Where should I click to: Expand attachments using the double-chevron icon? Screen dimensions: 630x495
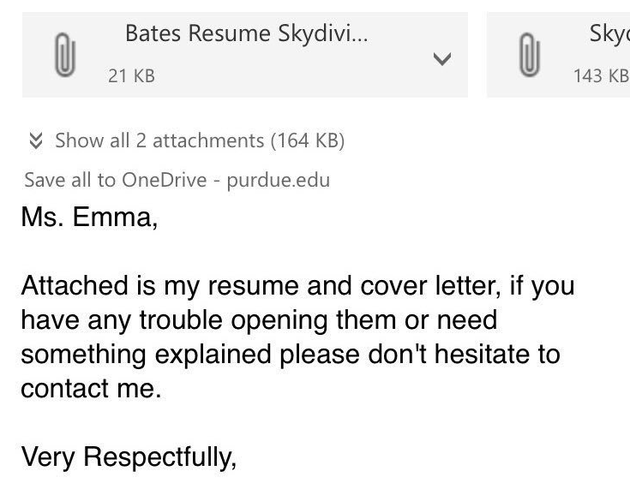click(36, 141)
